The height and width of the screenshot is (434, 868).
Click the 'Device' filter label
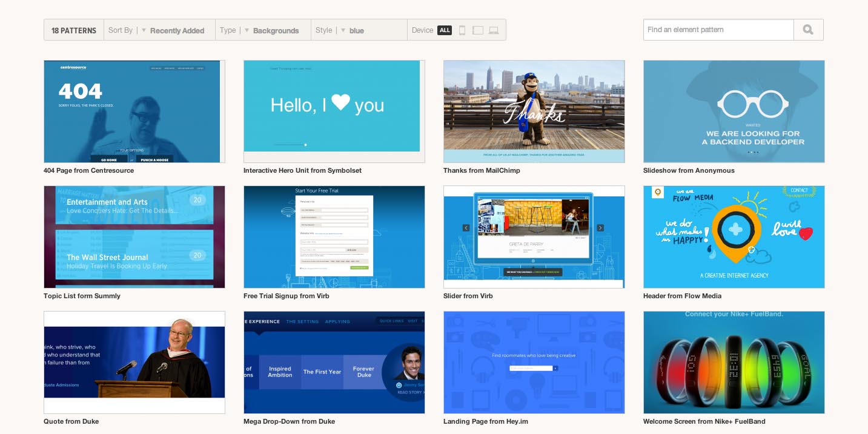(422, 30)
